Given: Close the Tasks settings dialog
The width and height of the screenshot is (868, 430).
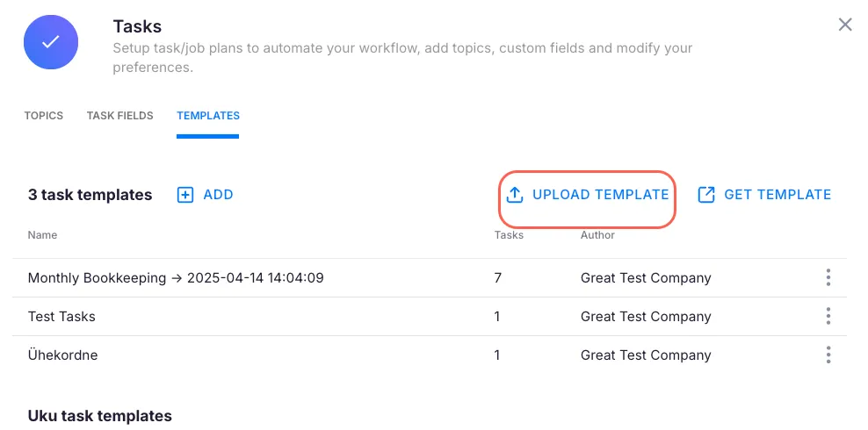Looking at the screenshot, I should tap(845, 25).
